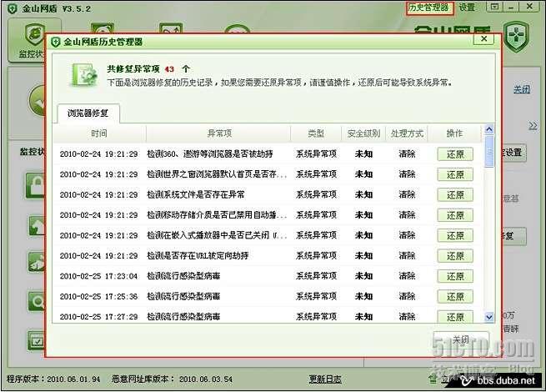This screenshot has width=546, height=392.
Task: Click the 关闭 link in main window
Action: pos(522,89)
